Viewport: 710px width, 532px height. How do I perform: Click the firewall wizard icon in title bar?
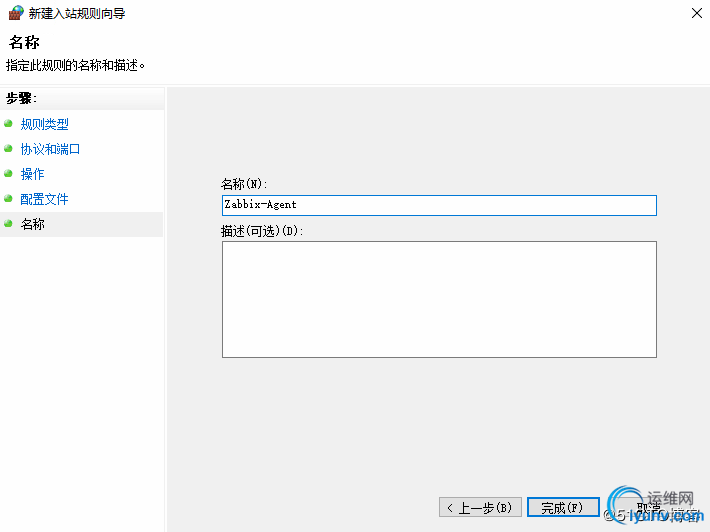pyautogui.click(x=15, y=14)
